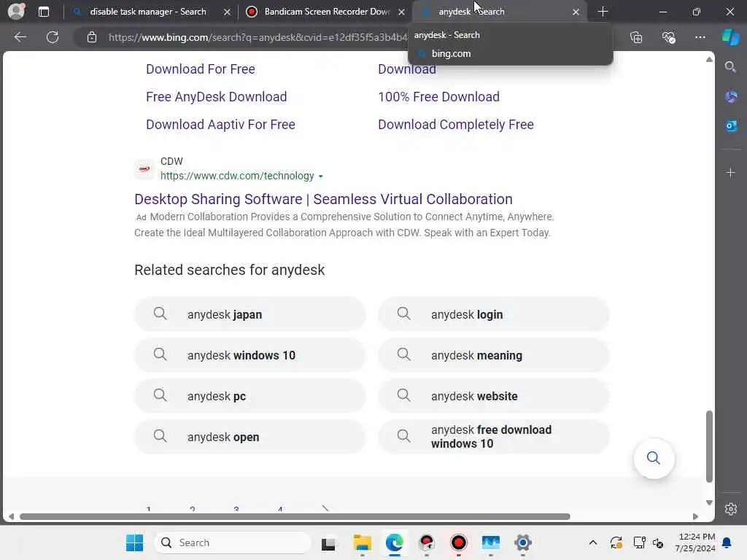Search related anydesk pc
The width and height of the screenshot is (747, 560).
point(250,396)
